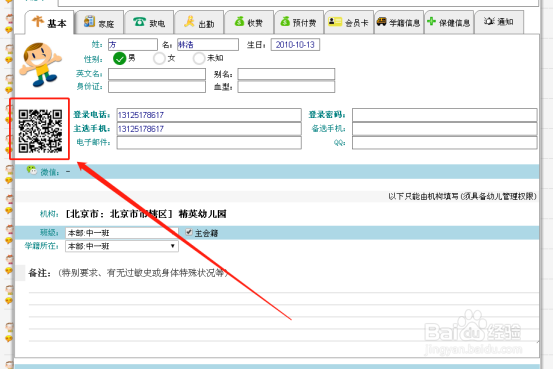This screenshot has width=554, height=369.
Task: Click the 生日 field showing 2010-10-13
Action: 295,45
